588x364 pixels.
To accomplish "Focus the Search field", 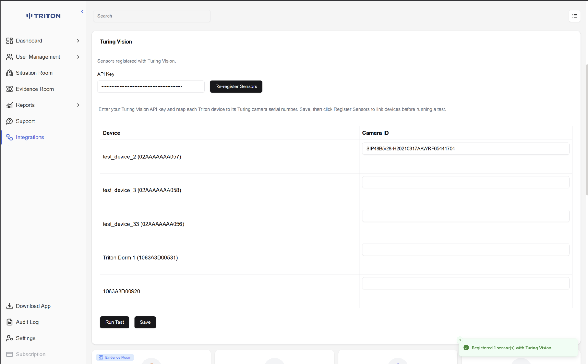I will coord(152,16).
